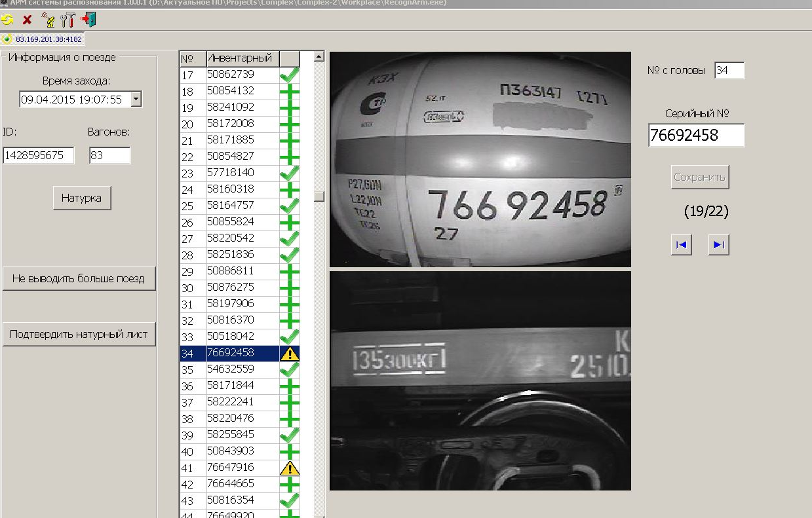
Task: Open the Время захода date dropdown
Action: 136,100
